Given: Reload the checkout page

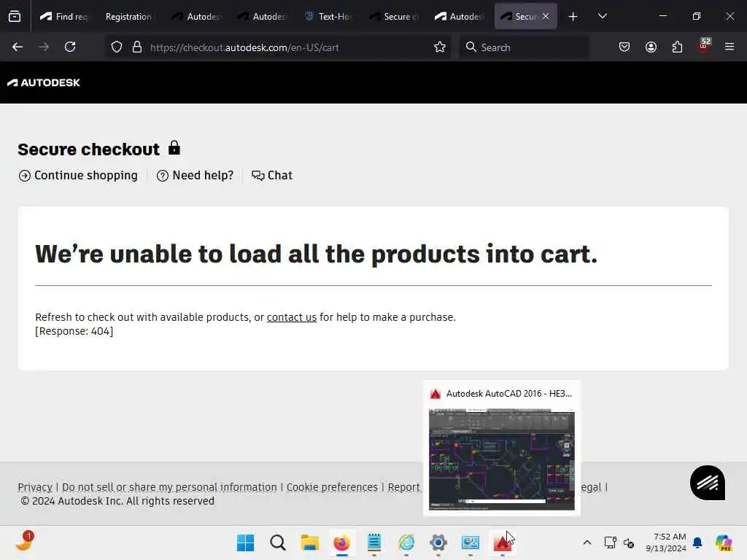Looking at the screenshot, I should pyautogui.click(x=70, y=47).
